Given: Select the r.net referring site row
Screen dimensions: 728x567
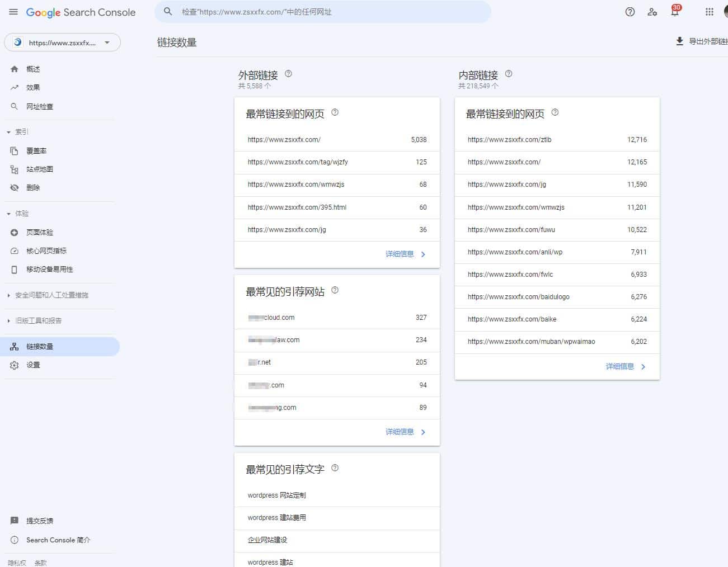Looking at the screenshot, I should pyautogui.click(x=337, y=362).
